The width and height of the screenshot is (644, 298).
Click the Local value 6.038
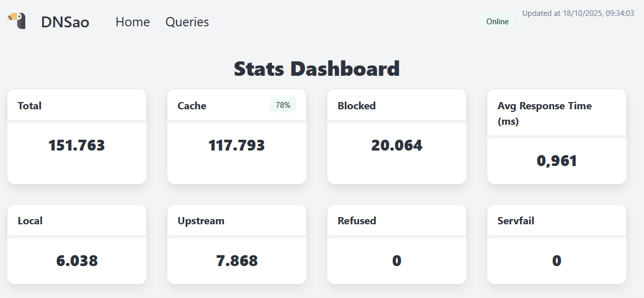point(76,260)
